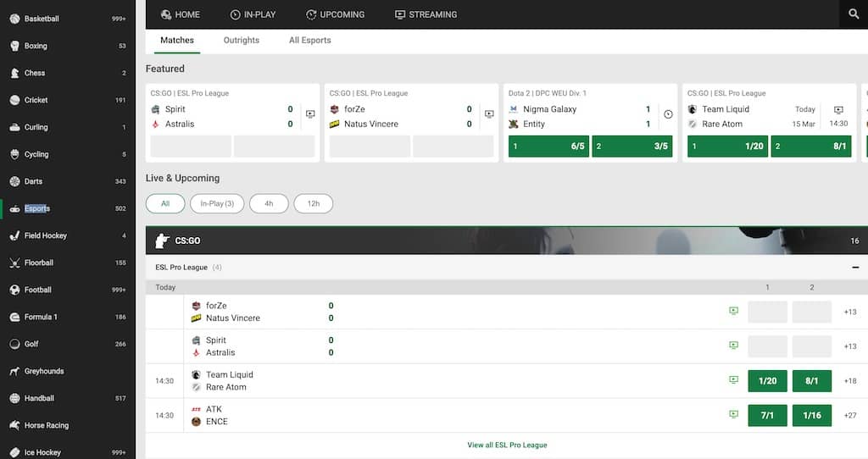This screenshot has width=868, height=459.
Task: Filter matches within 12h
Action: 314,203
